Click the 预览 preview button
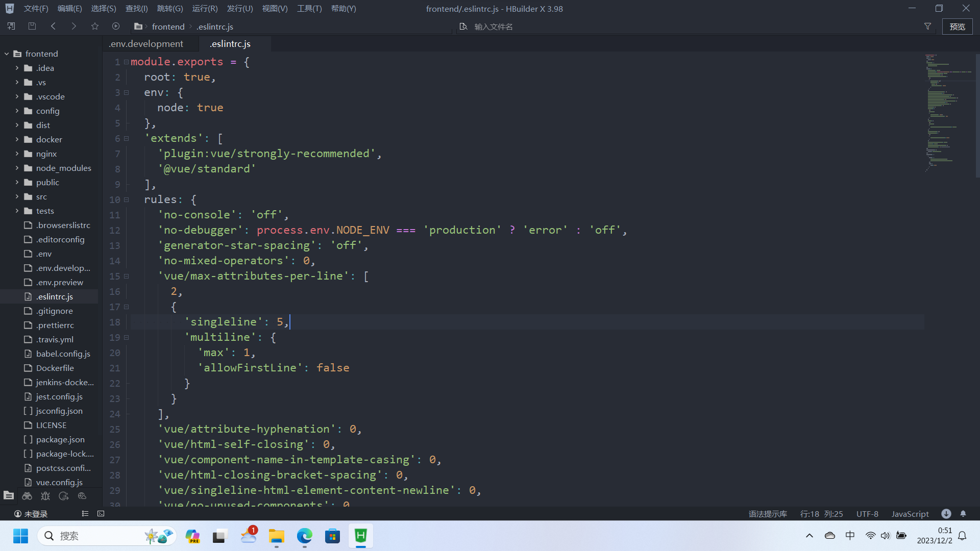The height and width of the screenshot is (551, 980). coord(957,27)
